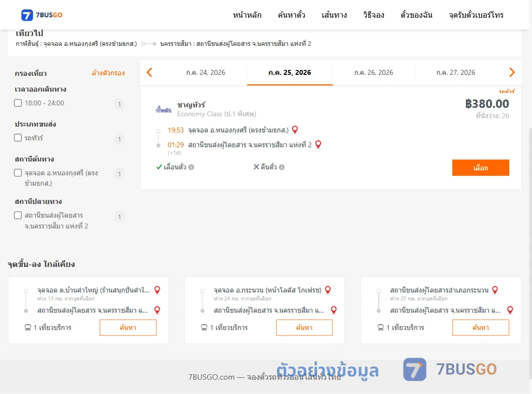Screen dimensions: 532x394
Task: Open destination pin in อ.กระนวน โลตัส card
Action: tap(334, 310)
